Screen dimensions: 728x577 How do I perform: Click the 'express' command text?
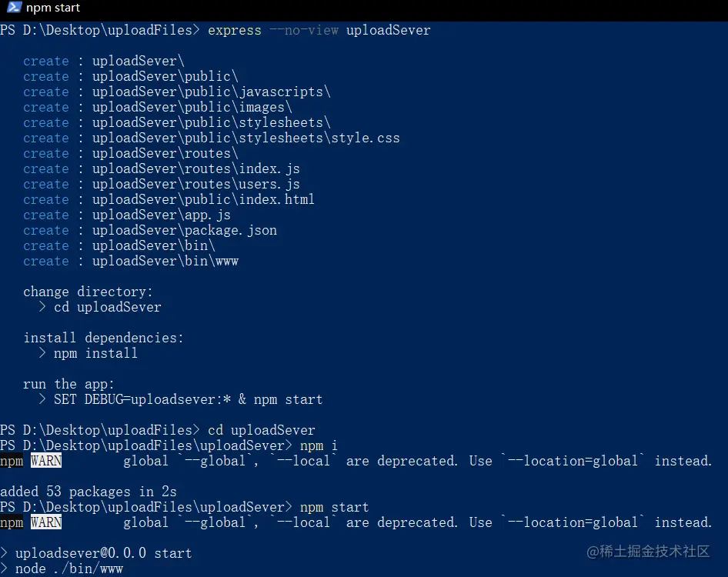click(235, 31)
